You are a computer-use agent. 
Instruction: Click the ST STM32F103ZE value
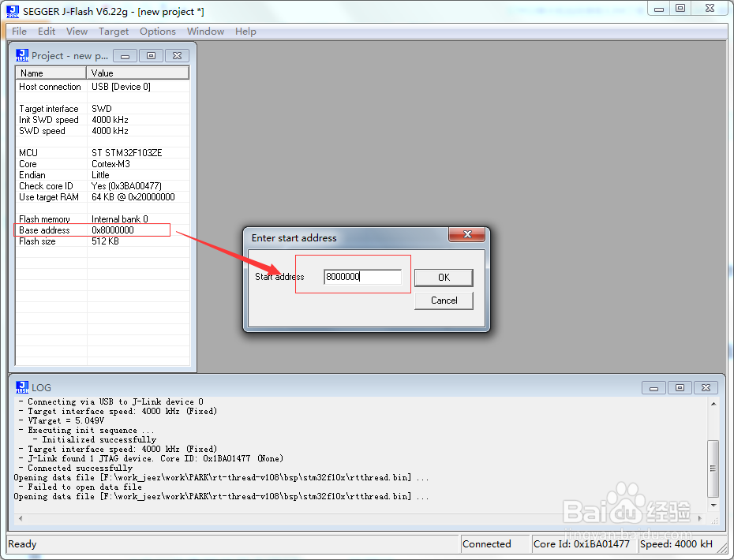(x=127, y=153)
